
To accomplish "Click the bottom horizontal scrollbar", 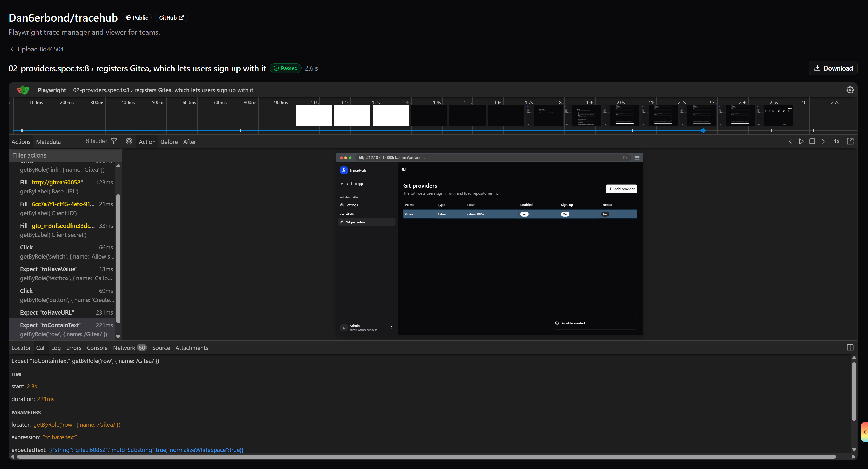I will point(426,456).
